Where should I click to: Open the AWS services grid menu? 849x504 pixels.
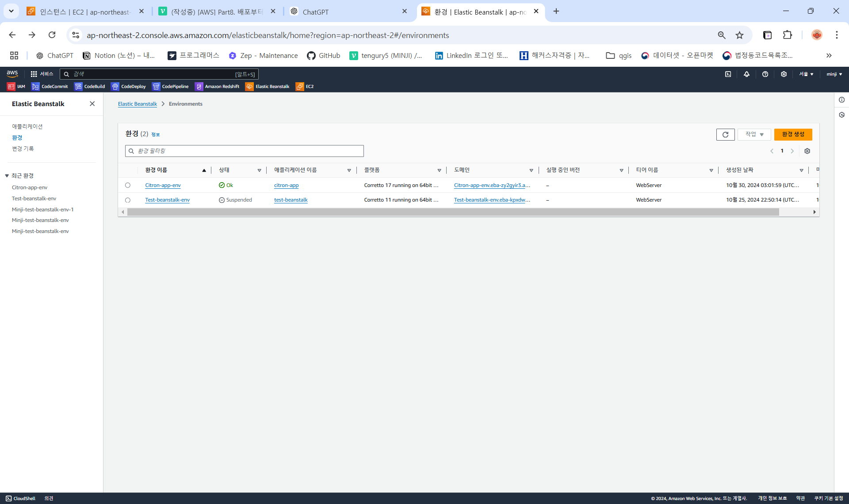click(34, 74)
